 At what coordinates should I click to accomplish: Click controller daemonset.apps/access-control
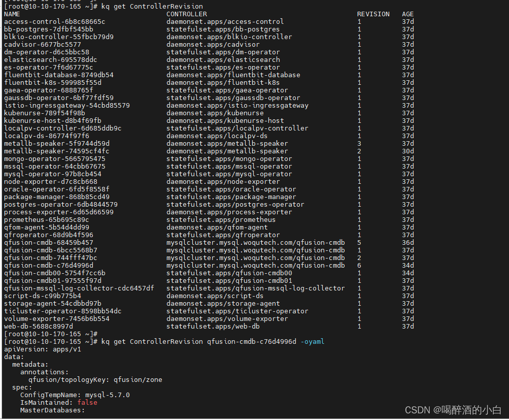pyautogui.click(x=225, y=22)
